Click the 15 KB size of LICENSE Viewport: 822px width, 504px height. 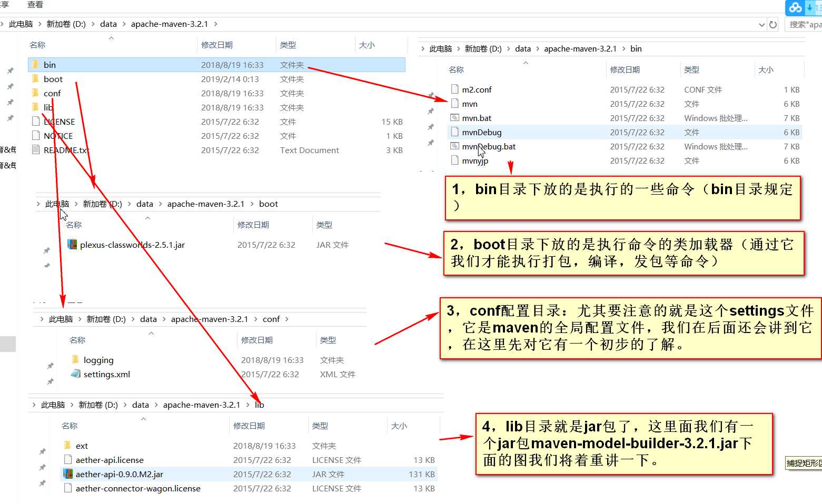point(392,122)
